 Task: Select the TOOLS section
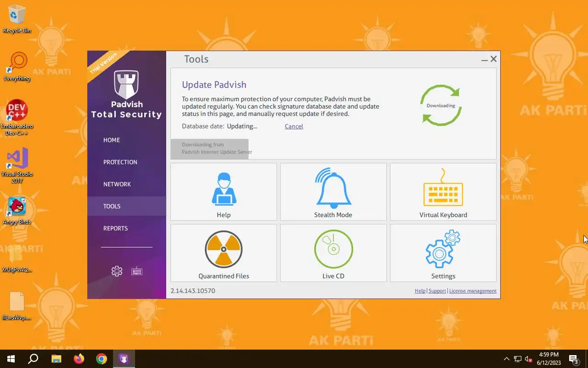tap(126, 206)
